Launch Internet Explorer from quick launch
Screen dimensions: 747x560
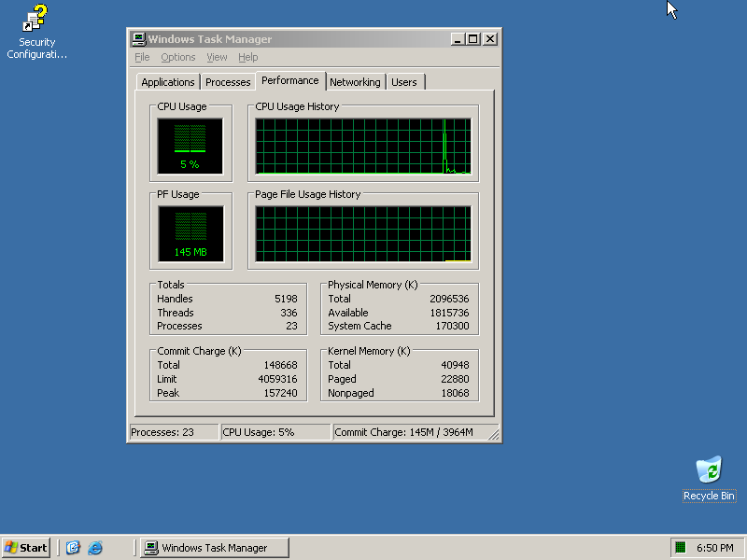(95, 548)
